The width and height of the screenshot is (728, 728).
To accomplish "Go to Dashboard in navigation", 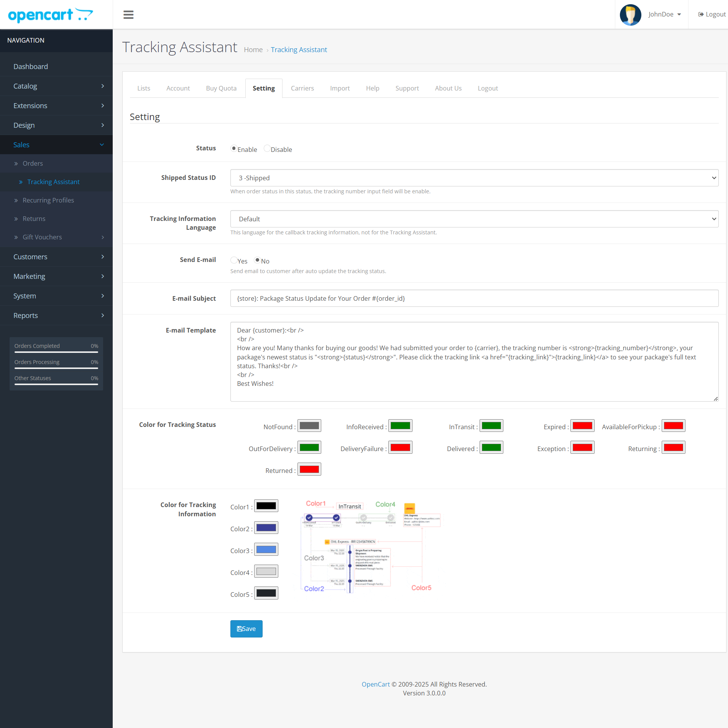I will pos(56,66).
